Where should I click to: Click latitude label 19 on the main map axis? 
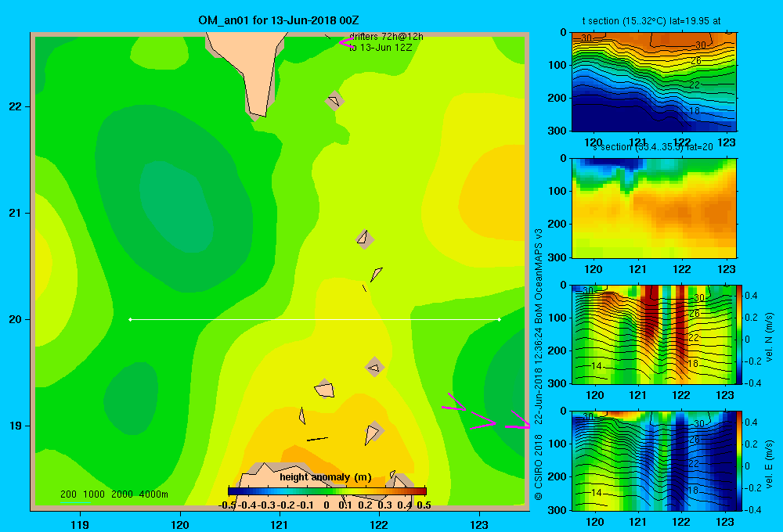[x=16, y=426]
